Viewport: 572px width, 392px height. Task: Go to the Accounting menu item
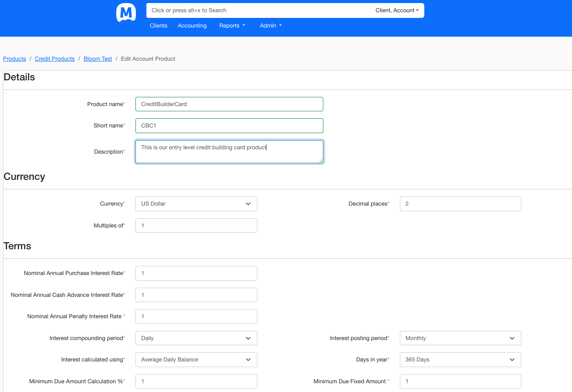pos(192,26)
